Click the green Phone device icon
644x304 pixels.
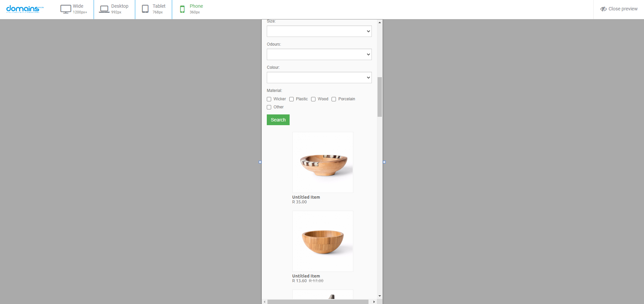pos(182,9)
